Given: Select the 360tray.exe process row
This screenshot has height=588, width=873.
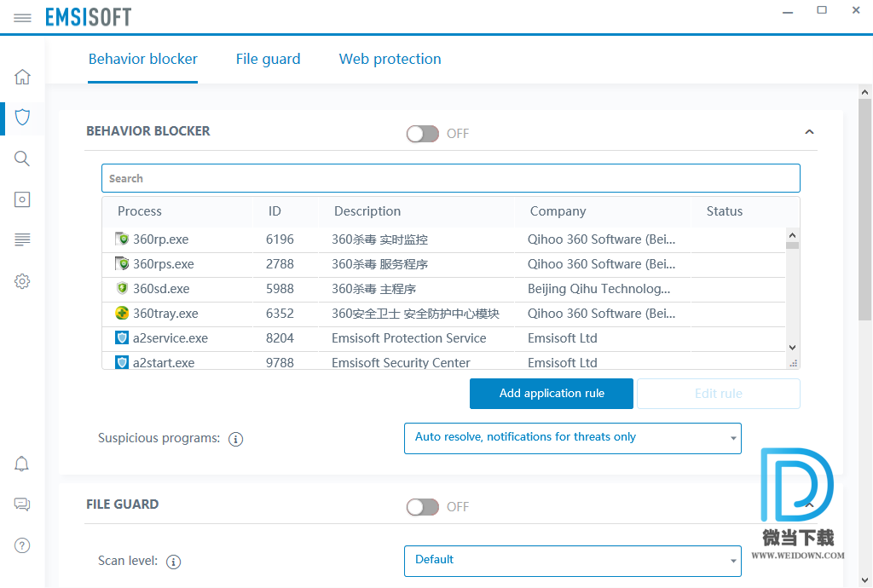Looking at the screenshot, I should [443, 314].
